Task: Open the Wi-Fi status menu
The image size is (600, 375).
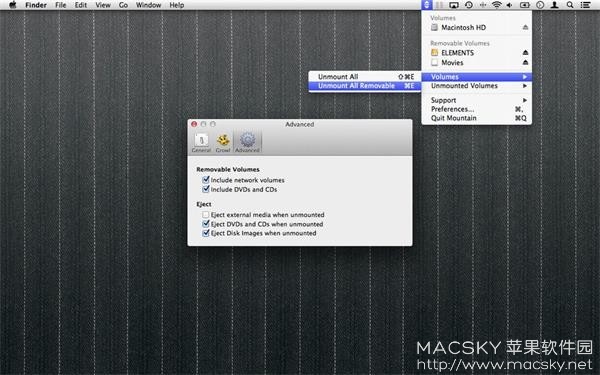Action: (x=496, y=5)
